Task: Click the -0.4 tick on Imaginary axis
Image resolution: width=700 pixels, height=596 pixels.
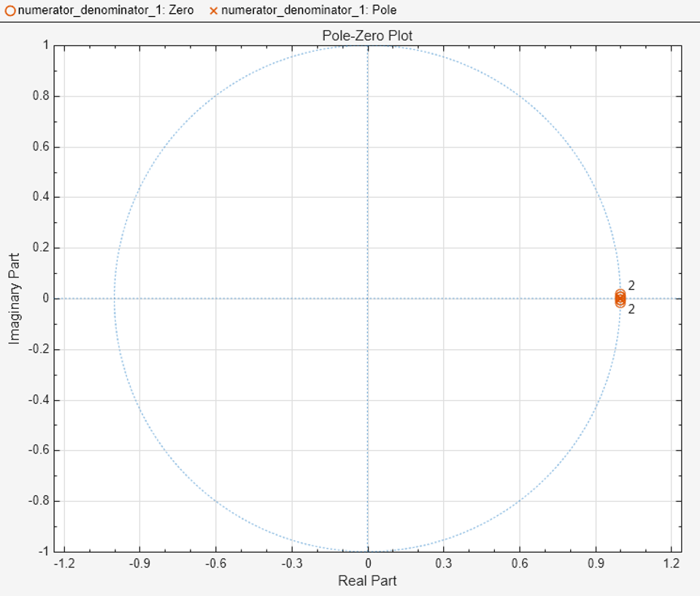Action: click(x=39, y=400)
